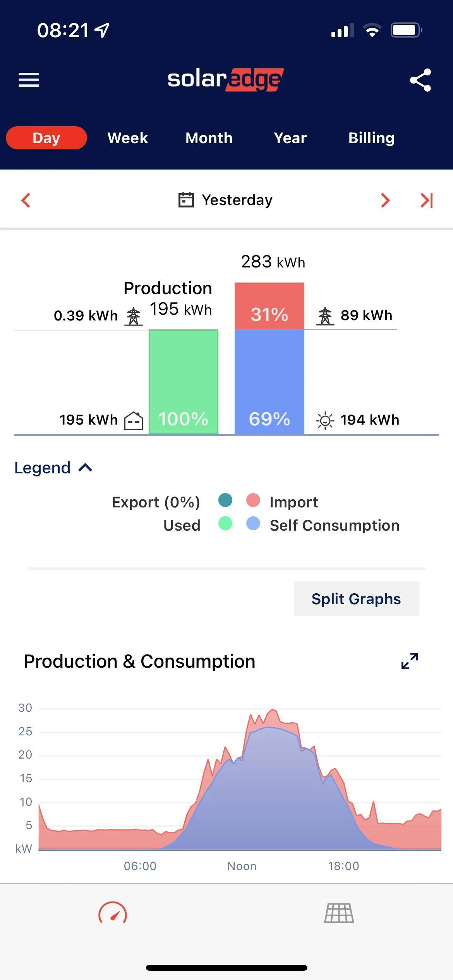Open the dashboard gauge tab icon
Screen dimensions: 453x980
[113, 913]
